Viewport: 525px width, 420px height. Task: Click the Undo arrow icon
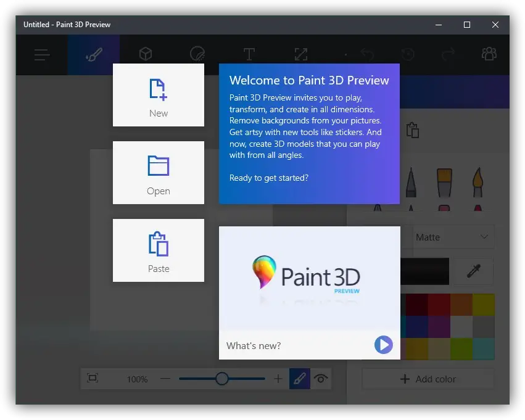368,55
